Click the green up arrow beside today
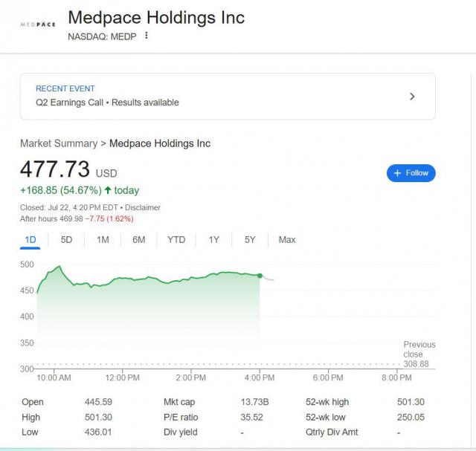 pos(108,190)
